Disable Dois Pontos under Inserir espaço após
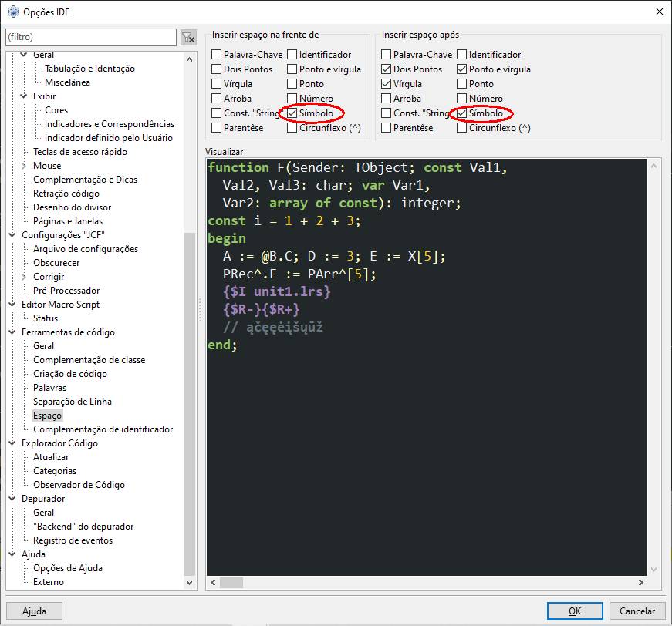 click(x=386, y=69)
